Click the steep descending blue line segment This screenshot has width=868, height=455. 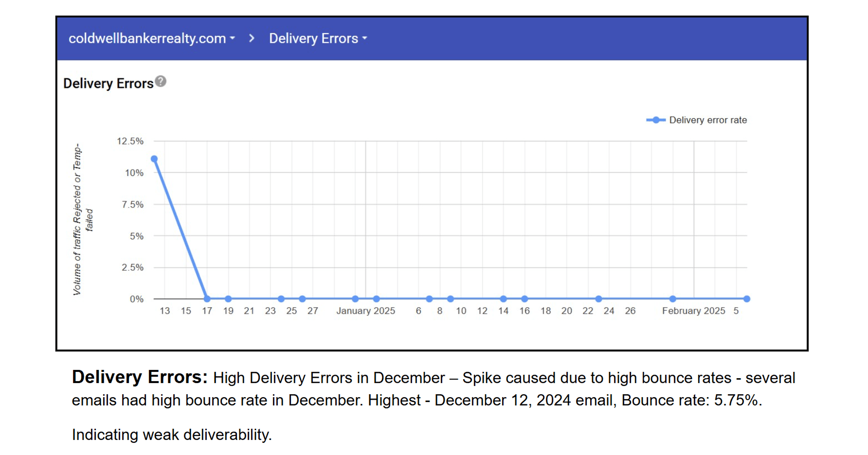pos(181,228)
